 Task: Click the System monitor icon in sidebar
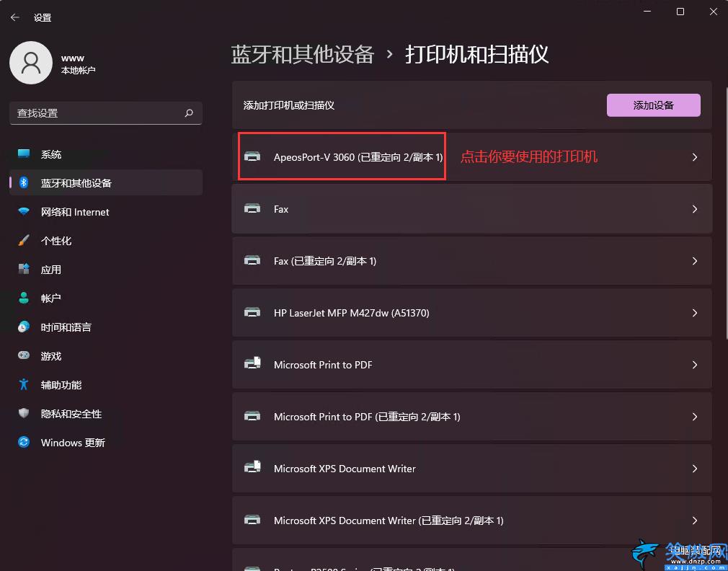[x=24, y=154]
